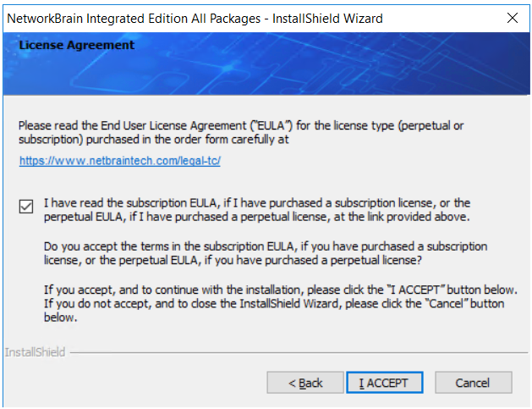The image size is (532, 409).
Task: Close the InstallShield Wizard window with X
Action: 513,18
